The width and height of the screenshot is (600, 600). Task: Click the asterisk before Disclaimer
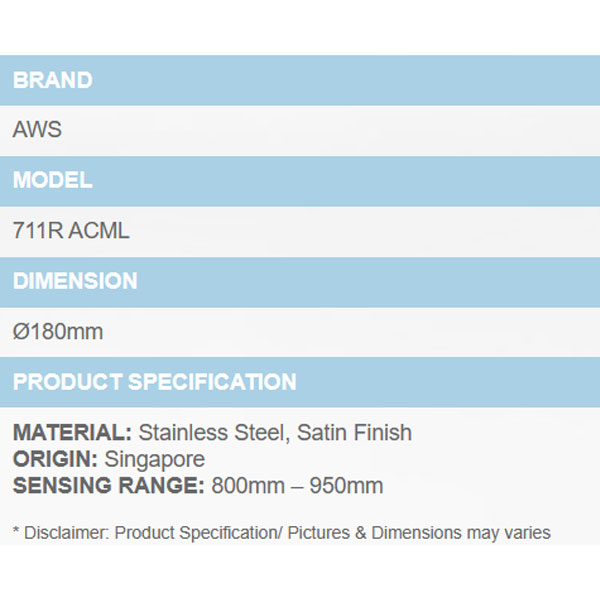coord(16,531)
